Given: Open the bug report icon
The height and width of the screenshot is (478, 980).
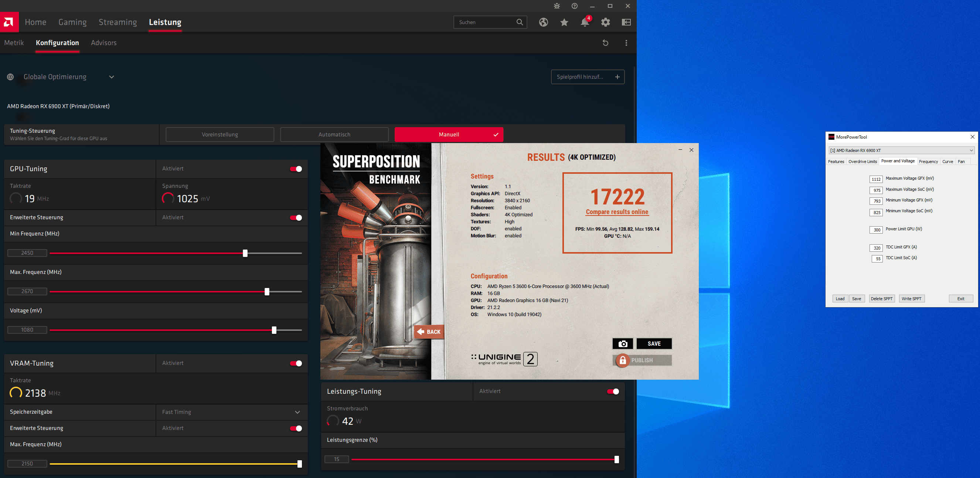Looking at the screenshot, I should click(x=557, y=6).
